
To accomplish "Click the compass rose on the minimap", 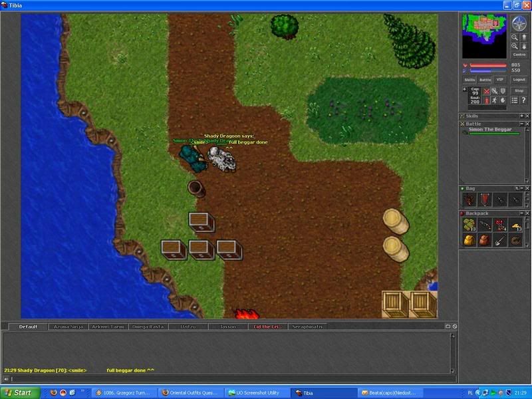I will click(519, 23).
